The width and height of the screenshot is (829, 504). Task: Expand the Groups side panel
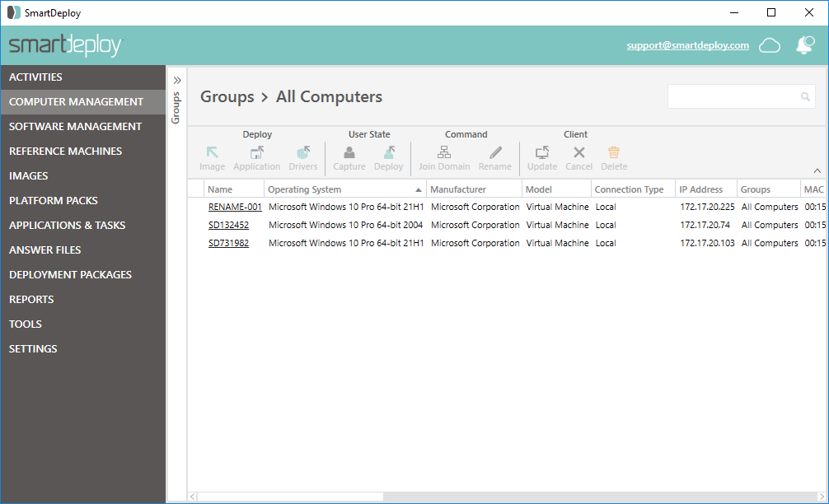click(x=176, y=81)
